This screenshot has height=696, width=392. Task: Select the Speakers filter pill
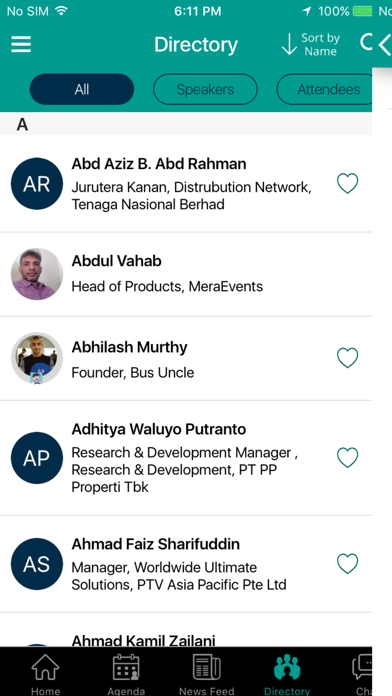205,89
